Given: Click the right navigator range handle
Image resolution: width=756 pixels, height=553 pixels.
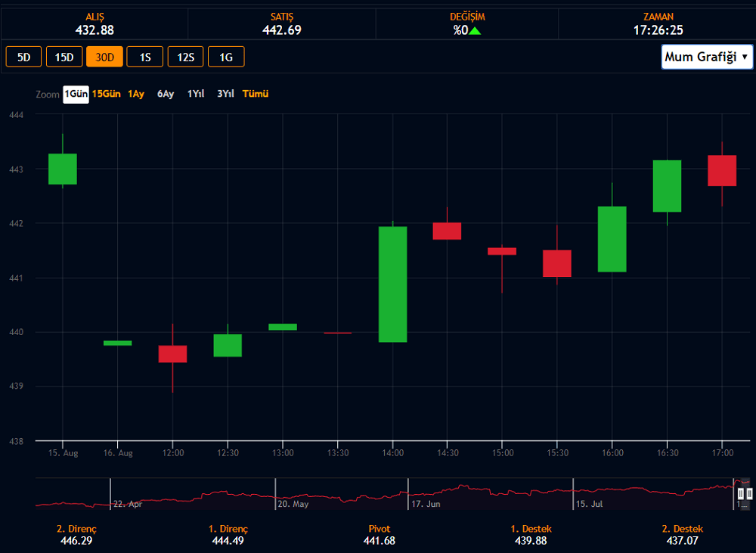Looking at the screenshot, I should click(749, 493).
